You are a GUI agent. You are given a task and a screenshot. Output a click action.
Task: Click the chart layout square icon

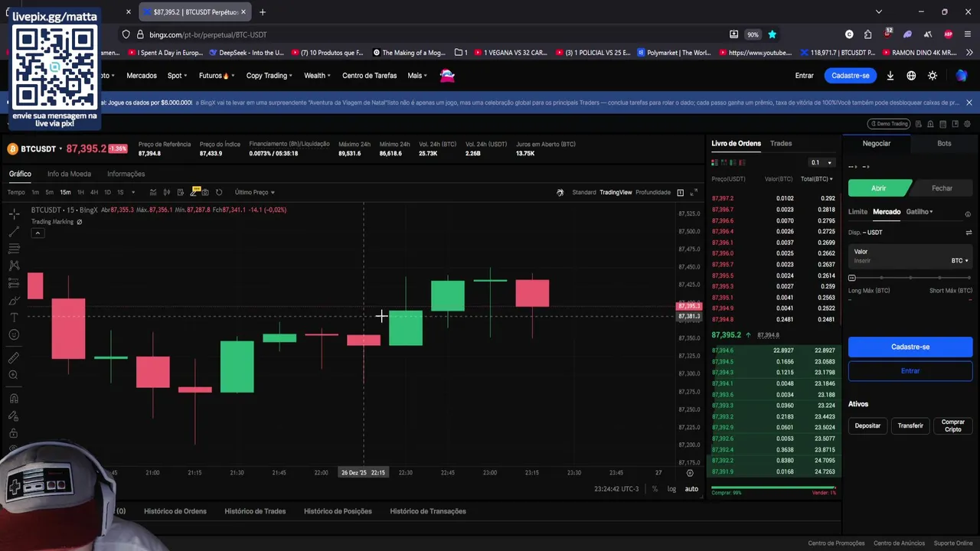[680, 192]
